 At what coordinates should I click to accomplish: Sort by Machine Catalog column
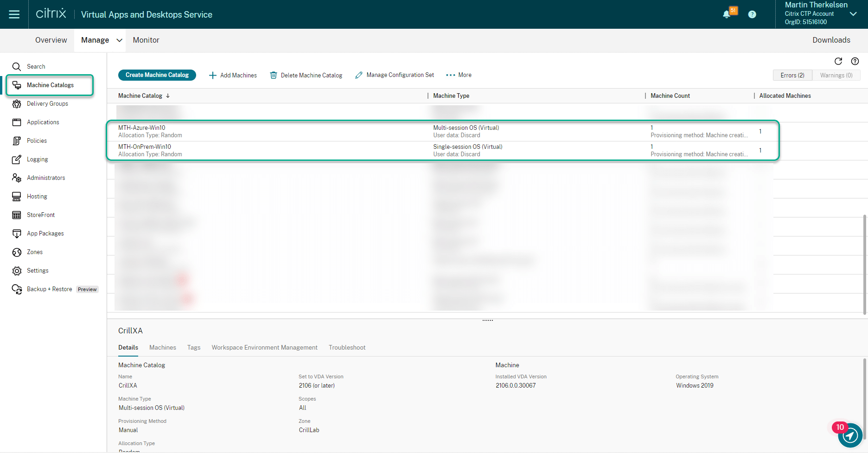point(144,96)
